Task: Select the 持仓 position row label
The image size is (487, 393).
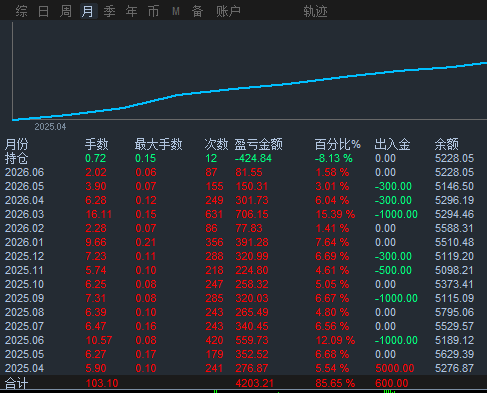Action: coord(17,158)
